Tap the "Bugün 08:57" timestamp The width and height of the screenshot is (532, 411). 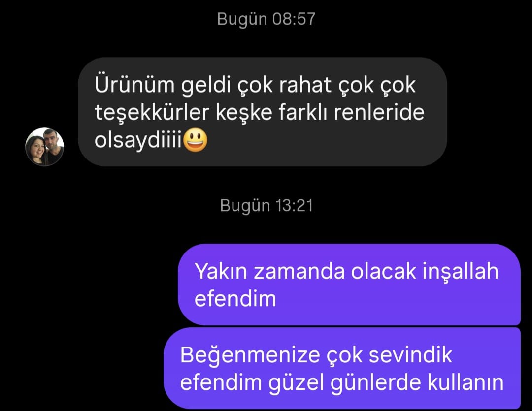coord(266,19)
